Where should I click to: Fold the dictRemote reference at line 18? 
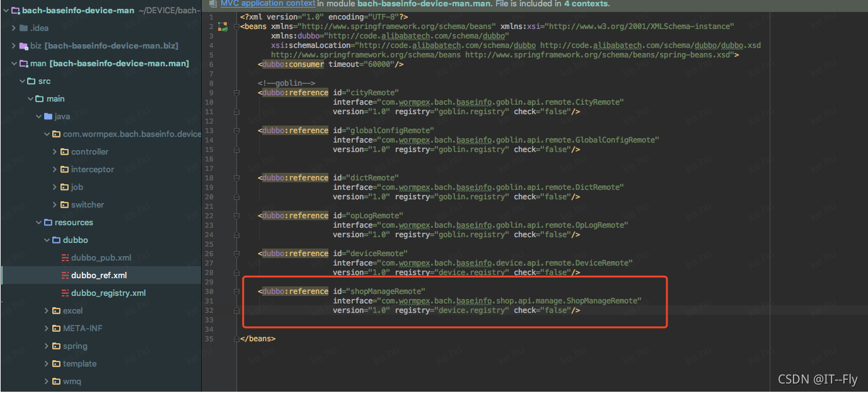[x=236, y=178]
